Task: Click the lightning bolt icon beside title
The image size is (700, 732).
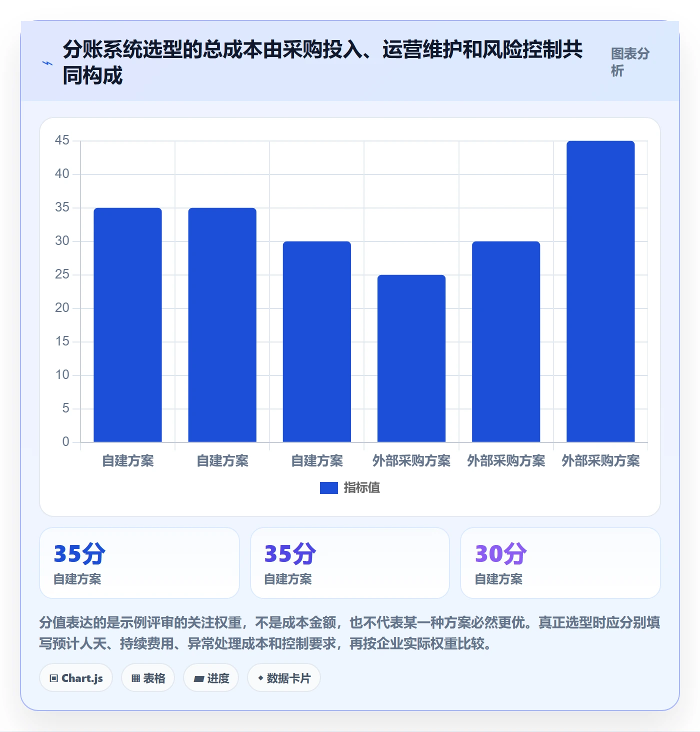Action: click(x=47, y=63)
